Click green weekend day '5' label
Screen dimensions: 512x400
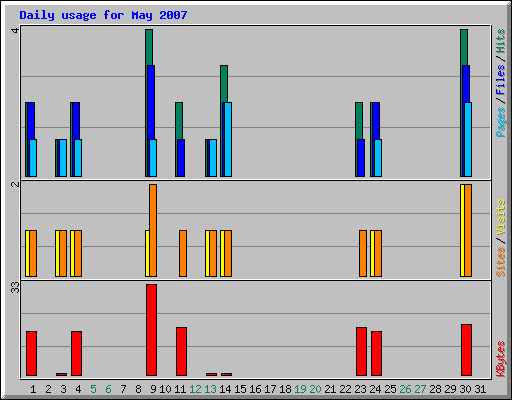[93, 389]
